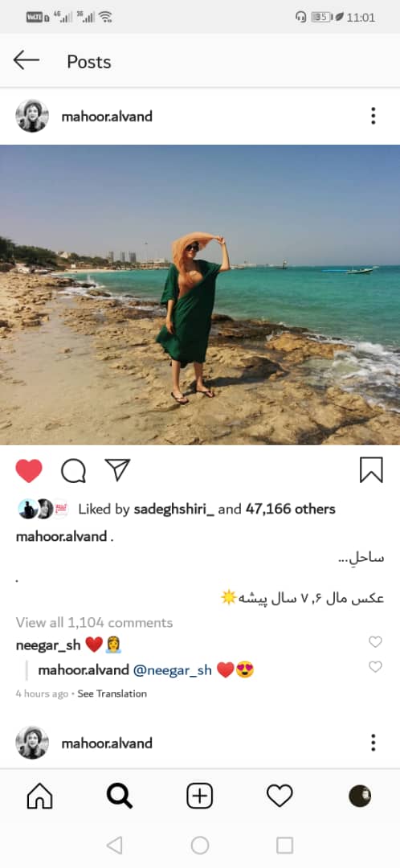
Task: Tap the Android back triangle button
Action: [114, 845]
